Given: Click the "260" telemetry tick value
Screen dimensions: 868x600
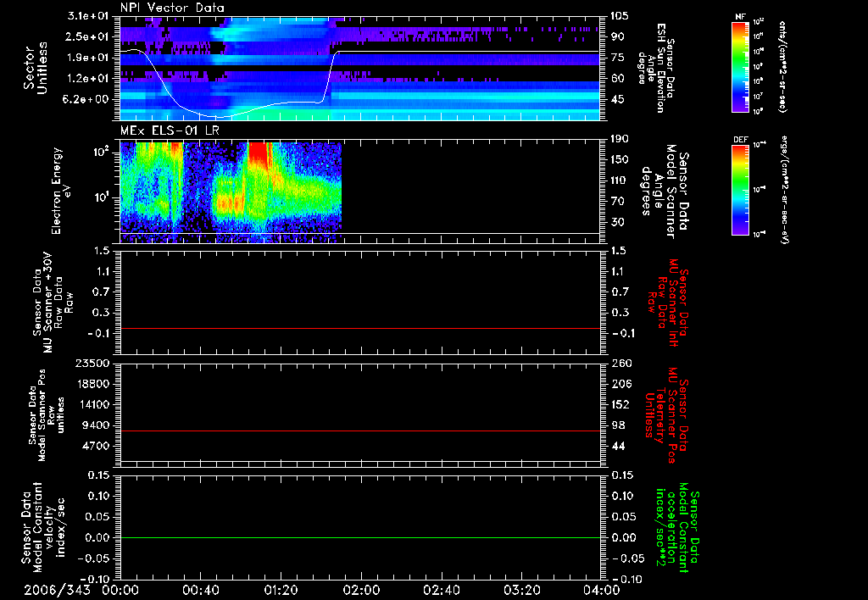Looking at the screenshot, I should coord(620,363).
